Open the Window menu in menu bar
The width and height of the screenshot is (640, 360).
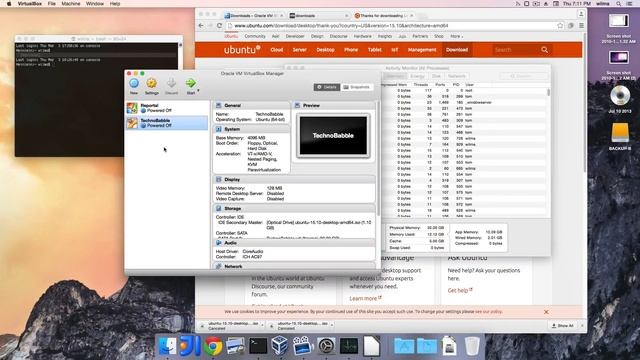95,4
